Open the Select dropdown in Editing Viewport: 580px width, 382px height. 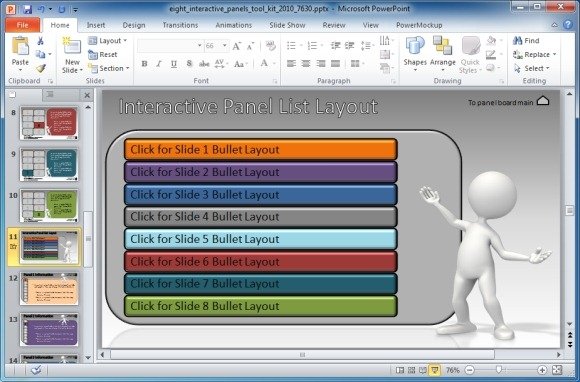tap(532, 68)
